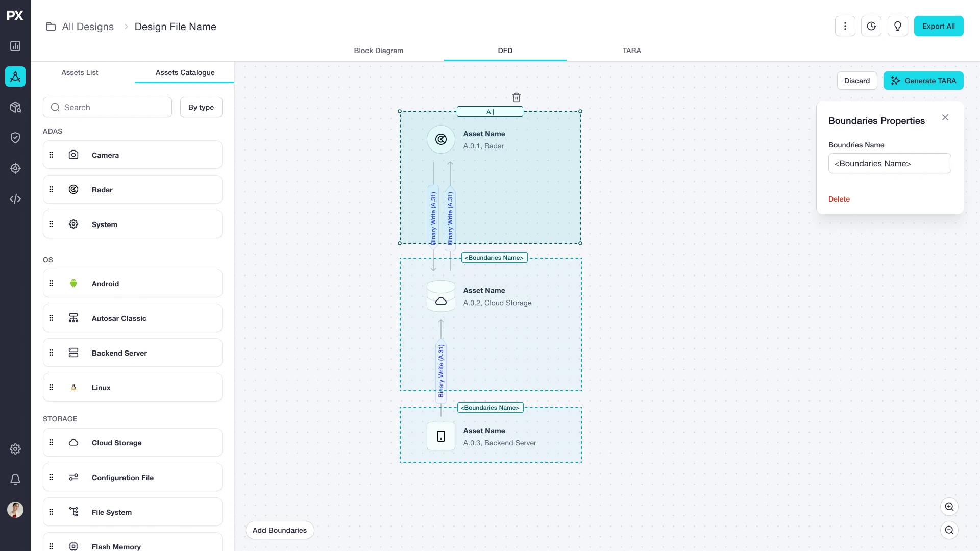Open the By type filter dropdown
The width and height of the screenshot is (980, 551).
coord(201,107)
